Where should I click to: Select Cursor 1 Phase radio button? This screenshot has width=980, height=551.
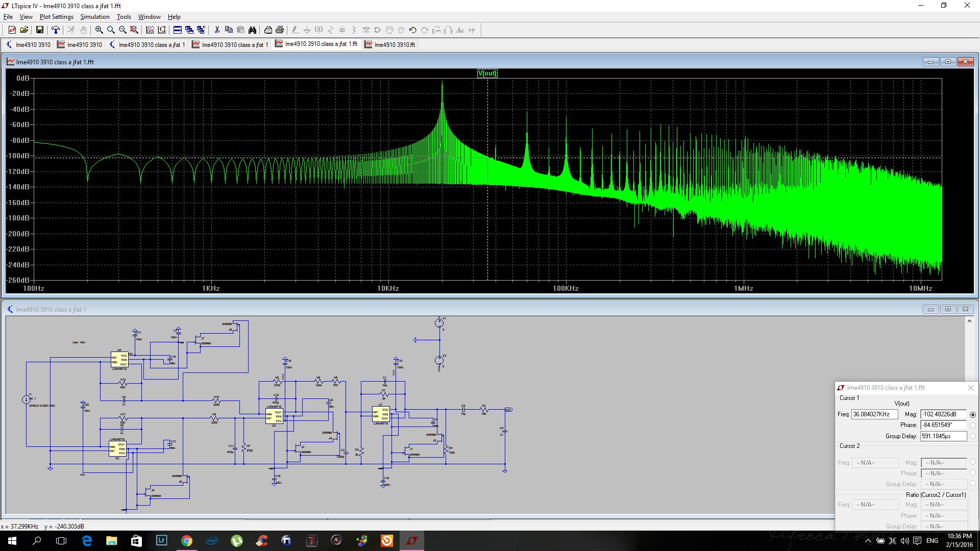(973, 425)
